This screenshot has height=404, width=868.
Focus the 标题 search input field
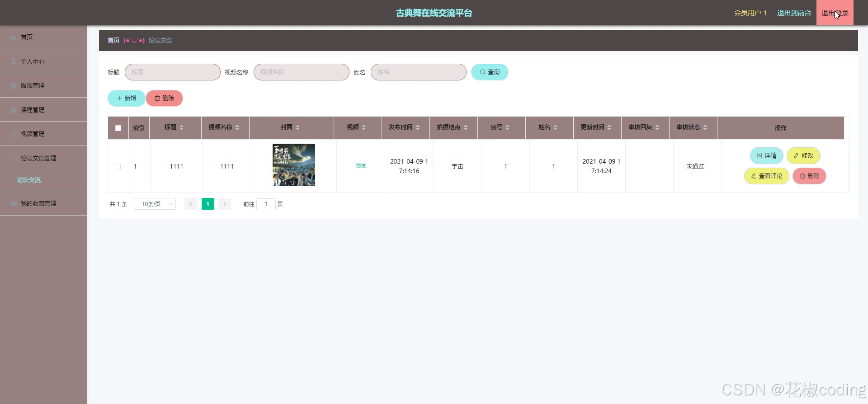pos(173,72)
